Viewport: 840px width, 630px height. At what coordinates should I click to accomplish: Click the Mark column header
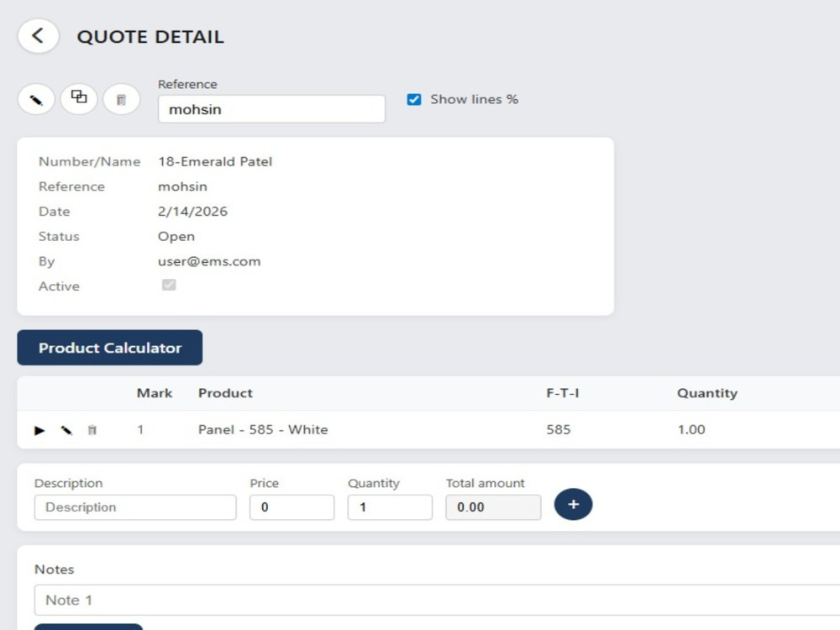point(155,393)
